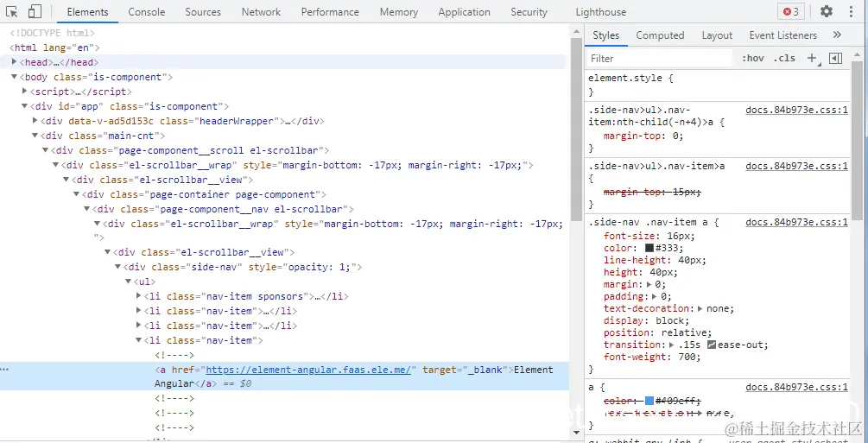
Task: Open the DevTools three-dot menu
Action: [x=852, y=11]
